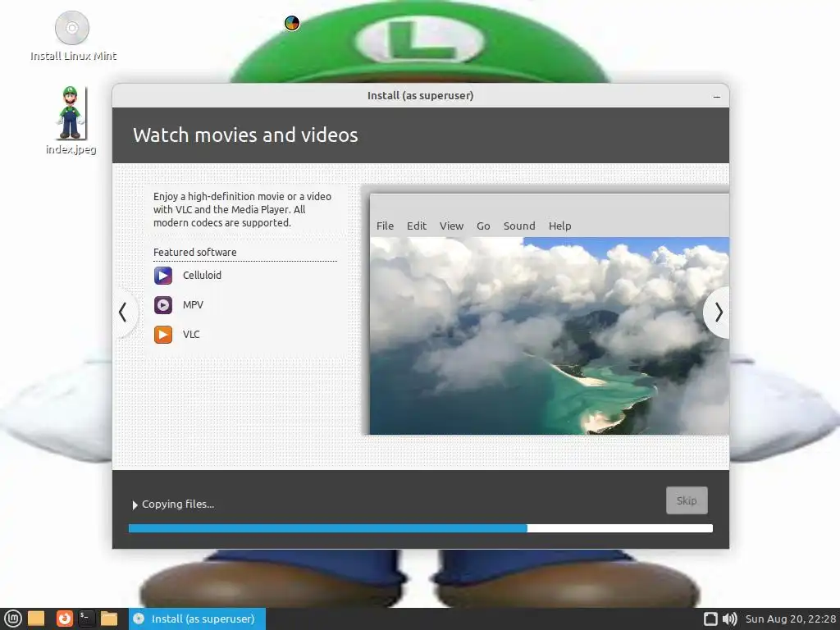Open the Install Linux Mint desktop icon
Image resolution: width=840 pixels, height=630 pixels.
tap(72, 35)
